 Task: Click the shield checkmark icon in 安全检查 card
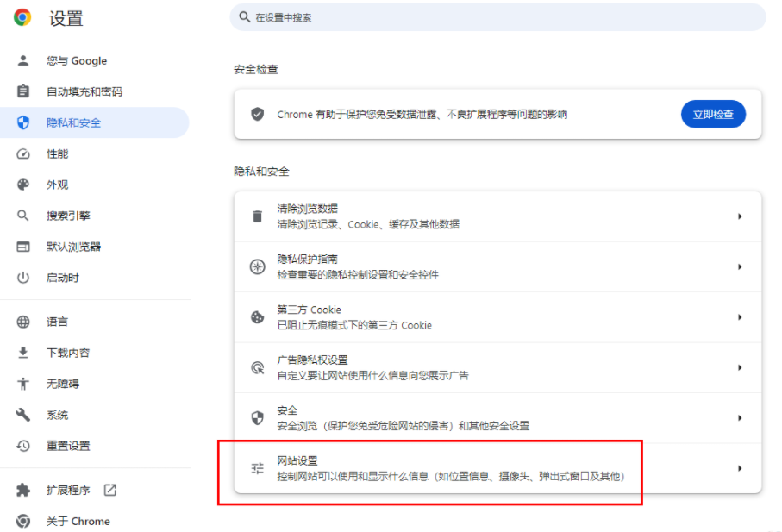coord(257,114)
